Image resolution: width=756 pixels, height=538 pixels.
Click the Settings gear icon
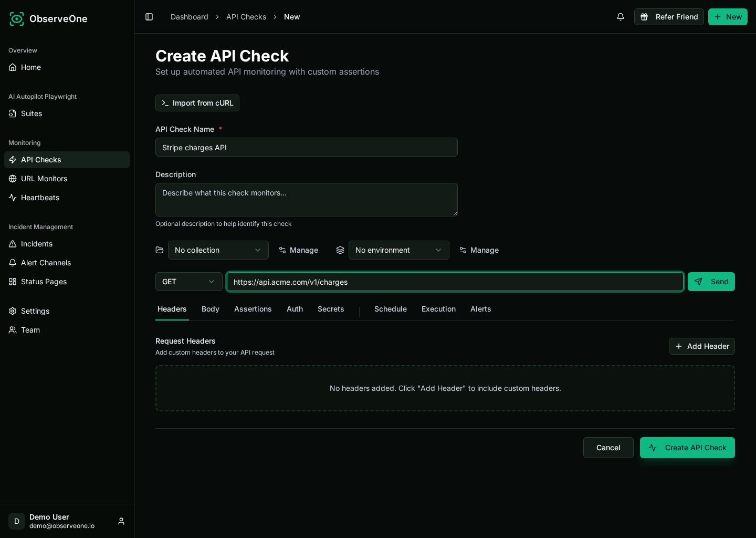[x=13, y=311]
